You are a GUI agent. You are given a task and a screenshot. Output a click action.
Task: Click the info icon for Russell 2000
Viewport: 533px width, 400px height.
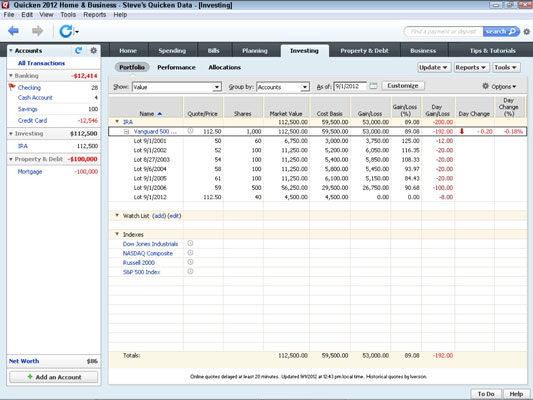tap(190, 262)
